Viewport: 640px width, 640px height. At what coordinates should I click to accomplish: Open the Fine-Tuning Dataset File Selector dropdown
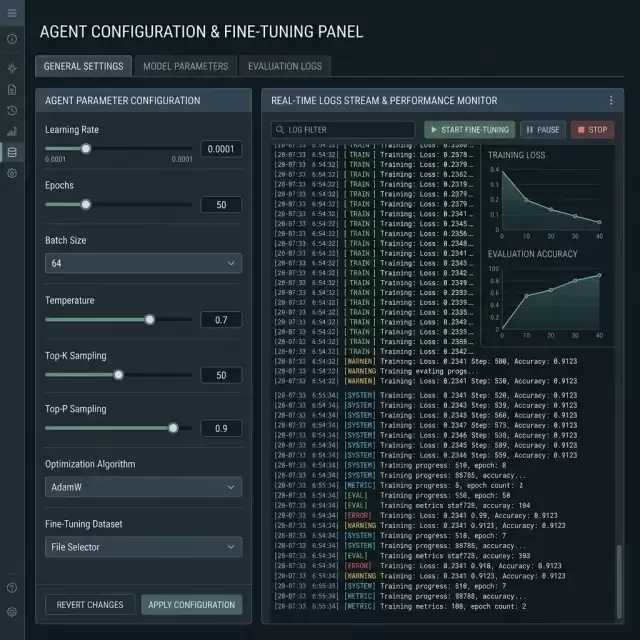143,547
